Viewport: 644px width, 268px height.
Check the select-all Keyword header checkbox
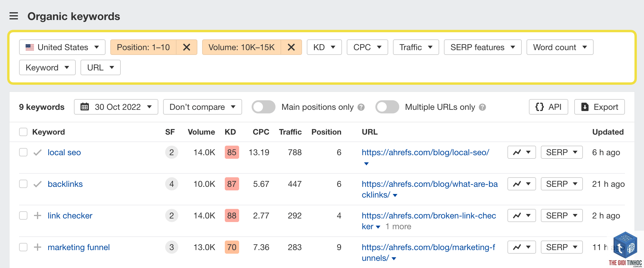[23, 132]
